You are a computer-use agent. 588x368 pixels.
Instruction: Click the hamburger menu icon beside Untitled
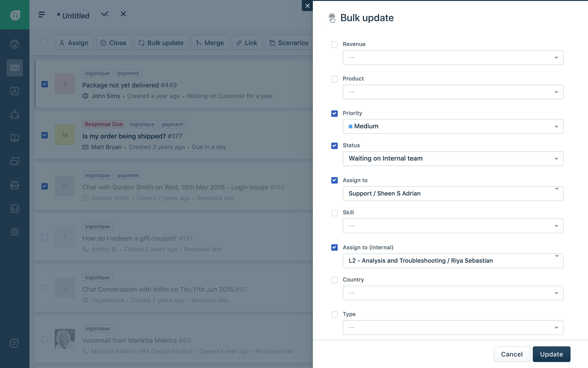(42, 14)
